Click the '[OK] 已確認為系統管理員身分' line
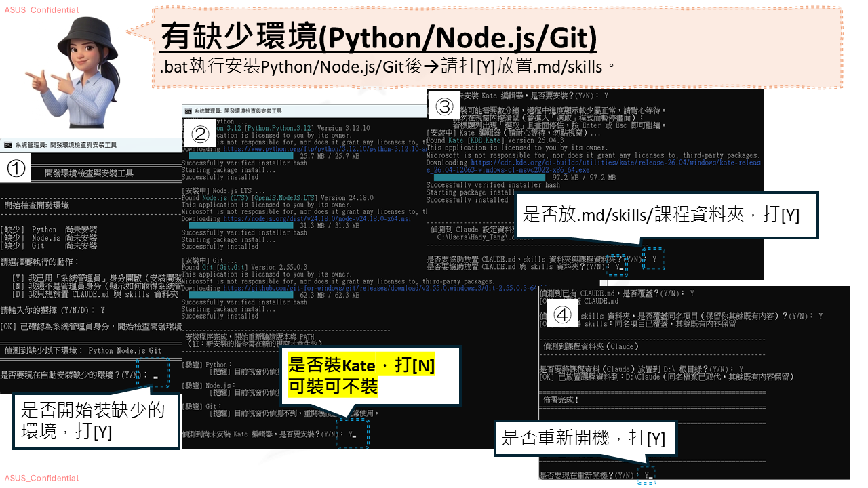Screen dimensions: 868x488 pos(91,327)
